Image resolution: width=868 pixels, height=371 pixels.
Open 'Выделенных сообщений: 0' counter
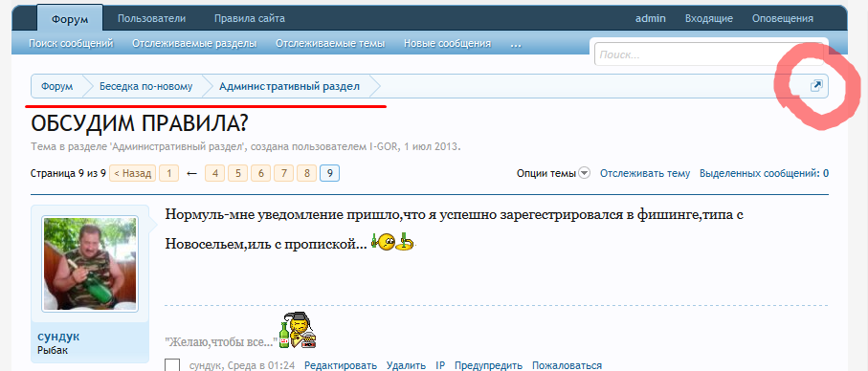tap(764, 173)
